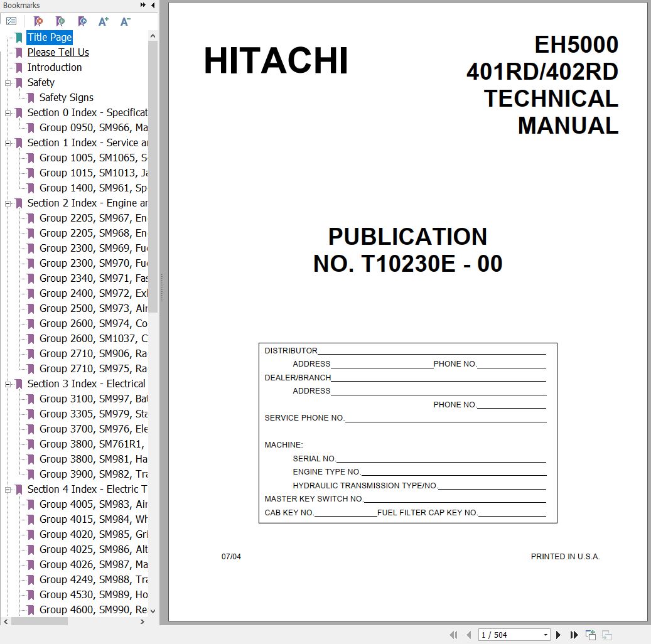Collapse the Bookmarks panel with left arrow
Screen dimensions: 651x644
(153, 5)
